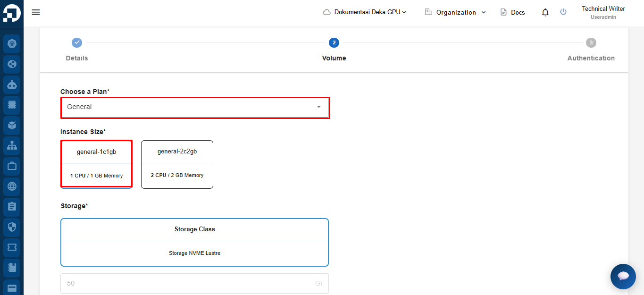
Task: Open the hamburger navigation menu
Action: tap(36, 12)
